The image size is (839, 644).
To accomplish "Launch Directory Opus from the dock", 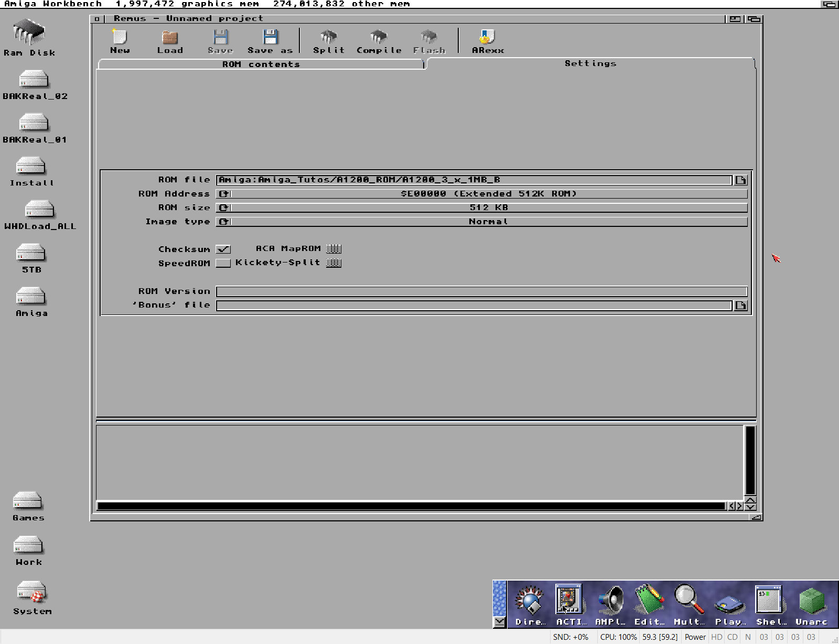I will pyautogui.click(x=530, y=605).
